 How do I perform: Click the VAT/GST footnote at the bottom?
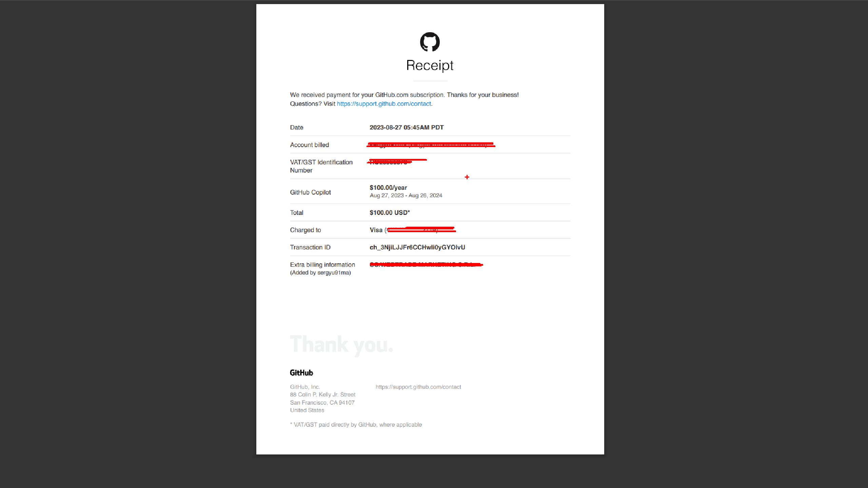coord(356,424)
